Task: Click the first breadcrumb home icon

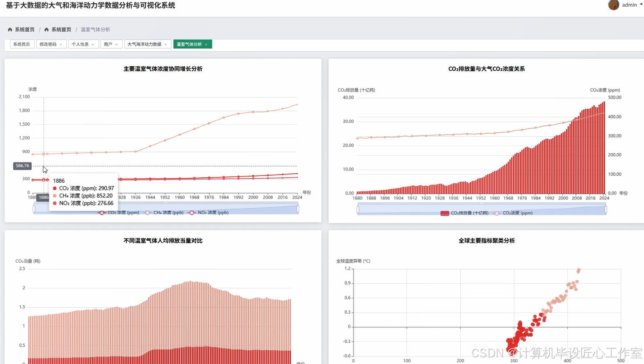Action: (10, 30)
